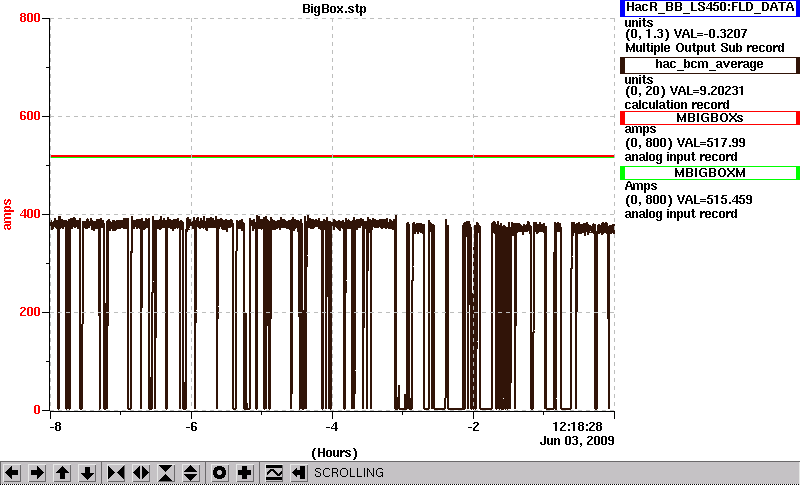Screen dimensions: 800x485
Task: Pan the plot left with left arrow
Action: [x=12, y=473]
